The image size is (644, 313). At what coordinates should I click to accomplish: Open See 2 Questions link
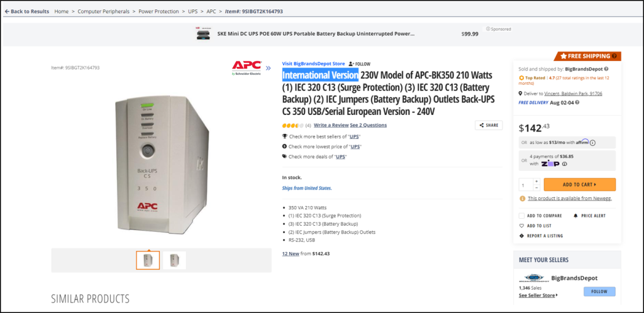pos(368,125)
